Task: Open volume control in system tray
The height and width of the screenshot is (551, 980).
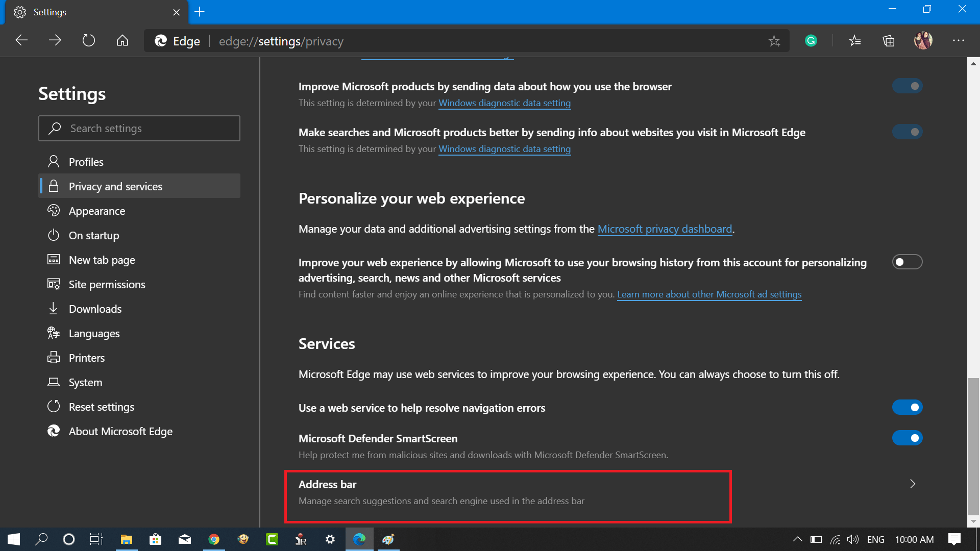Action: [x=852, y=539]
